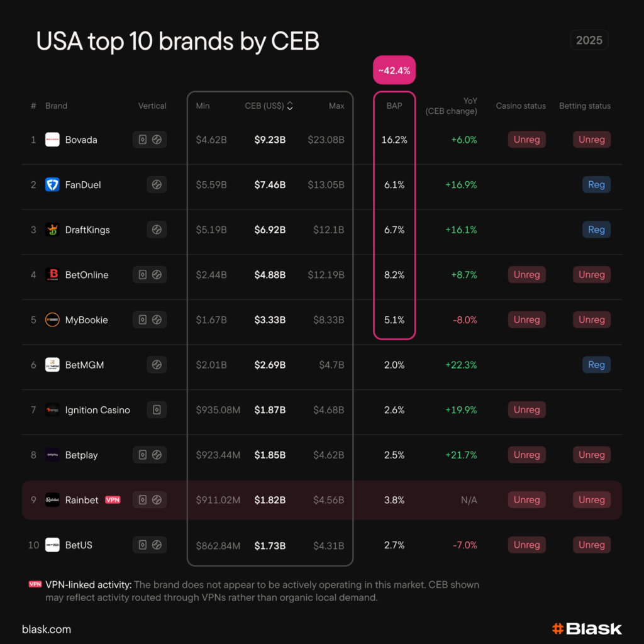Click the ~42.4% pink BAP total badge
Screen dimensions: 644x644
(x=394, y=70)
